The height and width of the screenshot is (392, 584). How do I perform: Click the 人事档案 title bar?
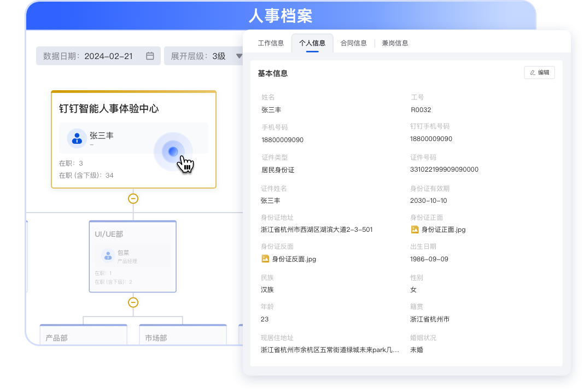pos(281,16)
